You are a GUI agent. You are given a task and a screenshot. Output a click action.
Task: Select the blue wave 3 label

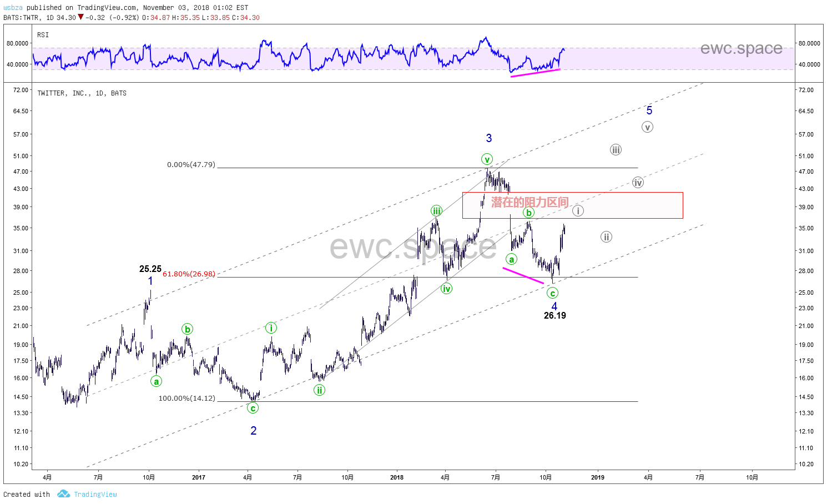pyautogui.click(x=488, y=138)
